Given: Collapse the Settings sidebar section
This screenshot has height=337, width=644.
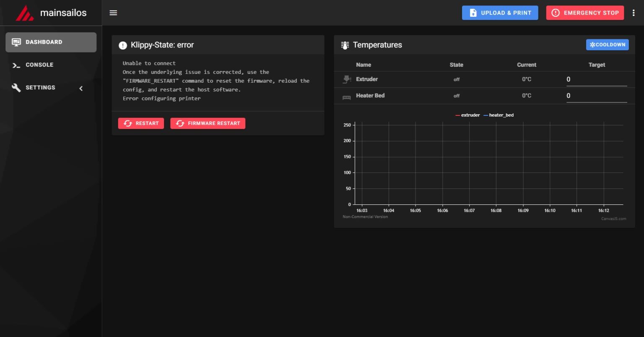Looking at the screenshot, I should point(81,88).
